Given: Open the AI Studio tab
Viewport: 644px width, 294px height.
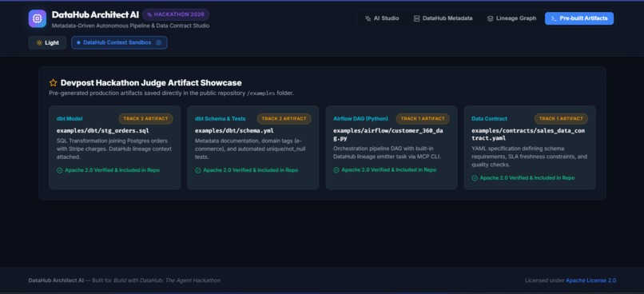Looking at the screenshot, I should pyautogui.click(x=382, y=18).
